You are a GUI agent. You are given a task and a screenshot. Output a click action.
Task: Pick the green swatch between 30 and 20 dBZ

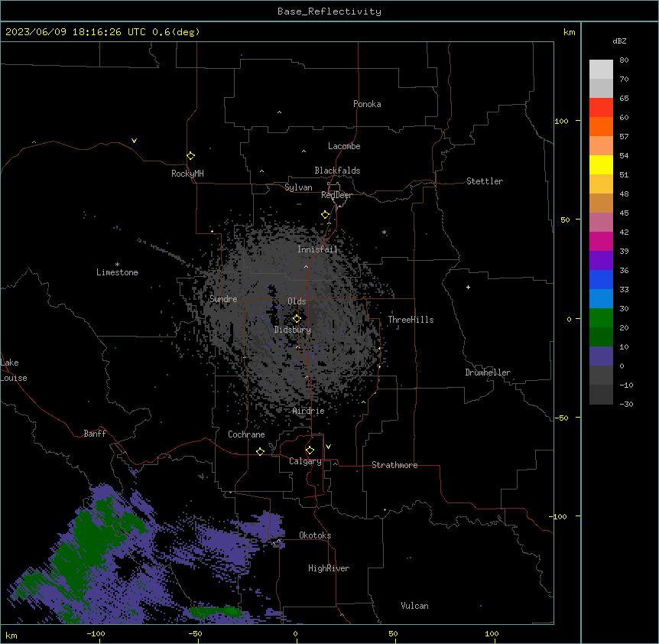click(601, 318)
